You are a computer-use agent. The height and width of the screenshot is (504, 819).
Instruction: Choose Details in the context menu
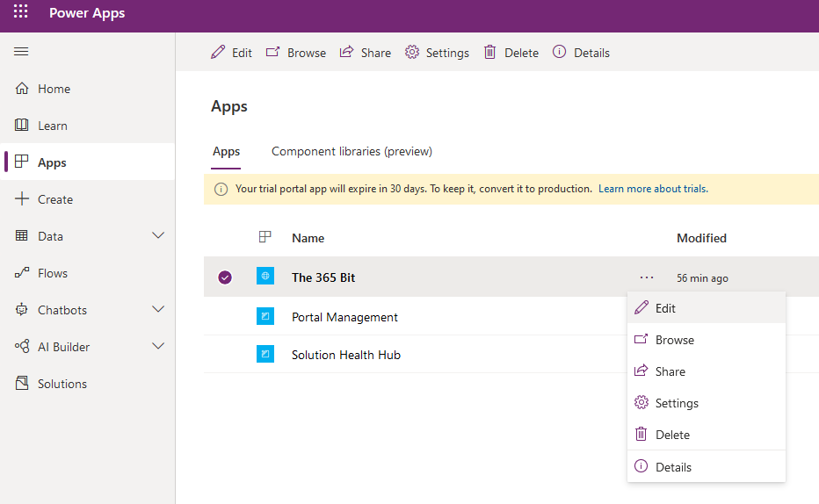[707, 467]
